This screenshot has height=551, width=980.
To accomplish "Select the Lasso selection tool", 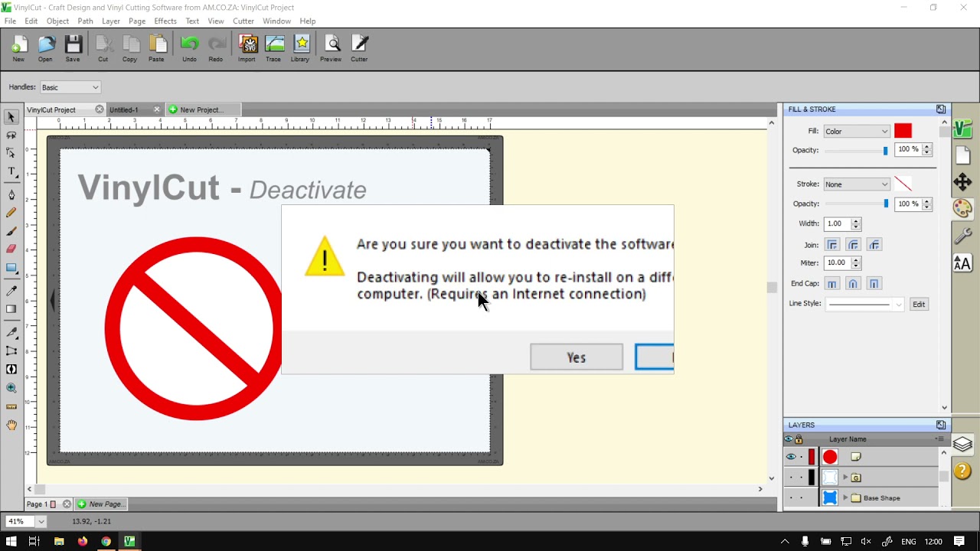I will click(11, 135).
